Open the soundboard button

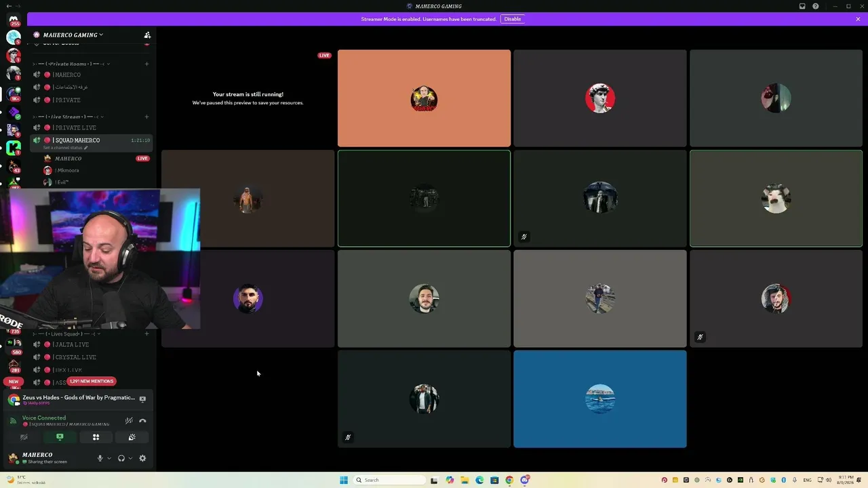point(132,437)
